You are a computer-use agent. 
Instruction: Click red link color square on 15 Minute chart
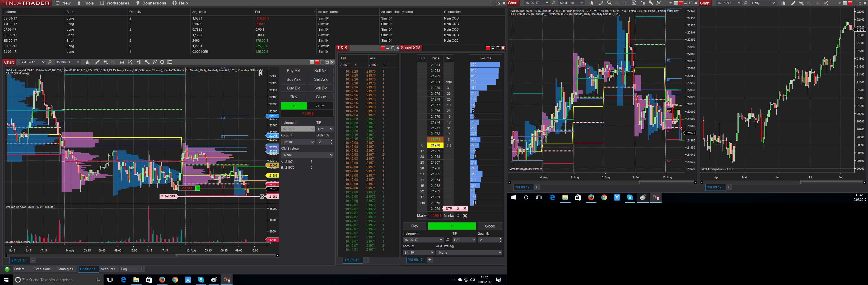tap(317, 62)
